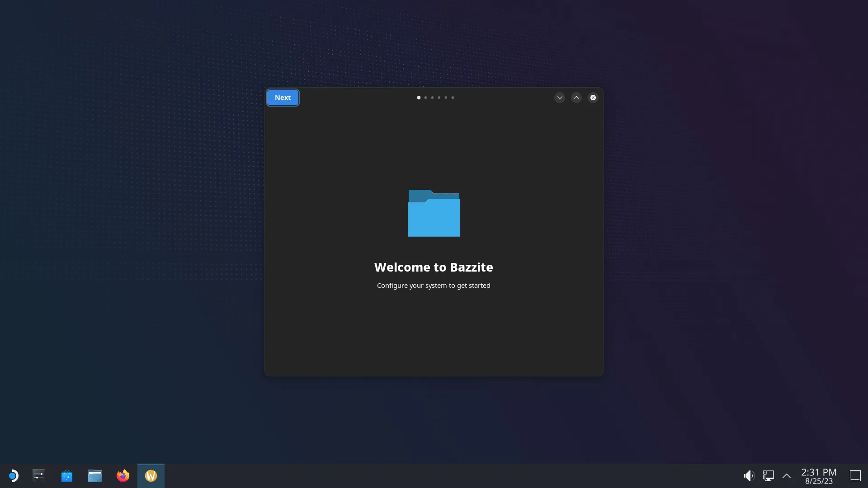Maximize the welcome window with the up chevron
The width and height of the screenshot is (868, 488).
click(576, 98)
